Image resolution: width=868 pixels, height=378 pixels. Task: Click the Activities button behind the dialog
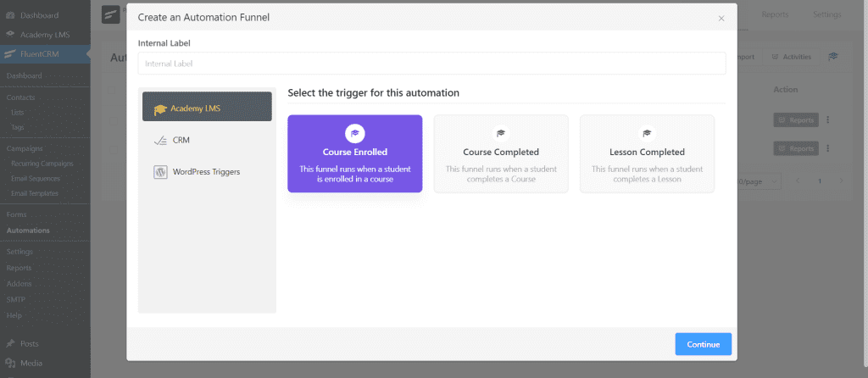point(792,57)
